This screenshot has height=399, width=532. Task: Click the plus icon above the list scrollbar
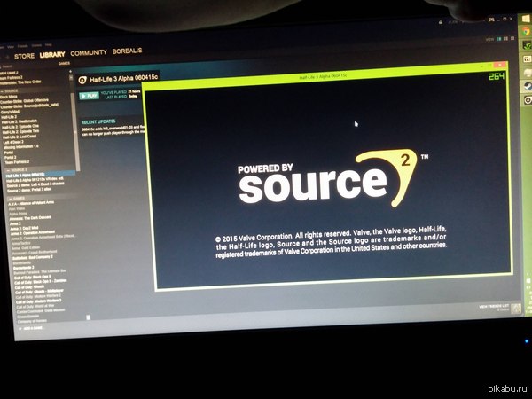point(71,71)
